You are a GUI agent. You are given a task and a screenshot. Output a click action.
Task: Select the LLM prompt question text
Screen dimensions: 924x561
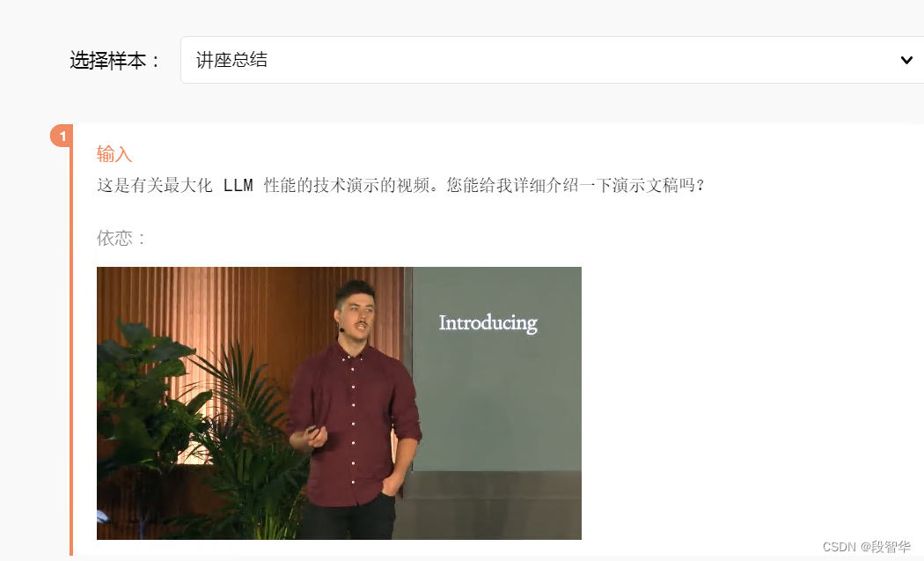pos(400,185)
